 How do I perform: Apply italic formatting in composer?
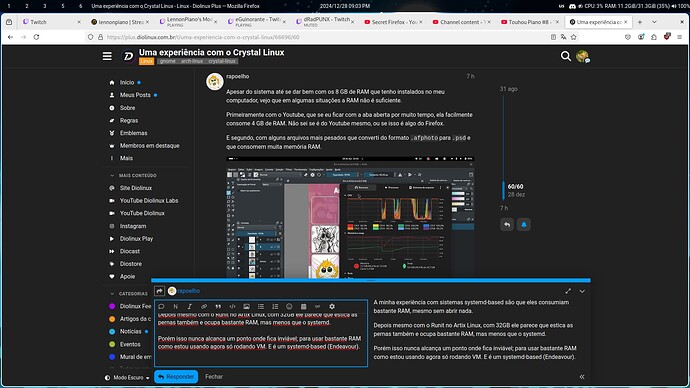(190, 307)
